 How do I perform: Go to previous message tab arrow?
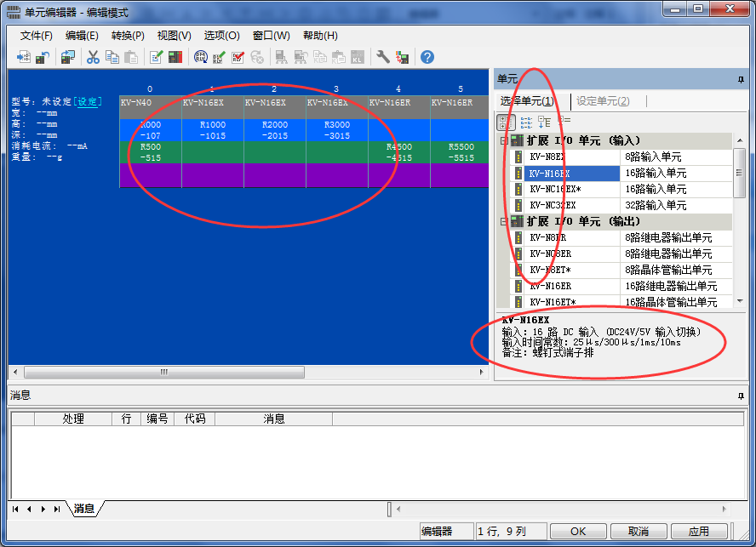tap(30, 509)
